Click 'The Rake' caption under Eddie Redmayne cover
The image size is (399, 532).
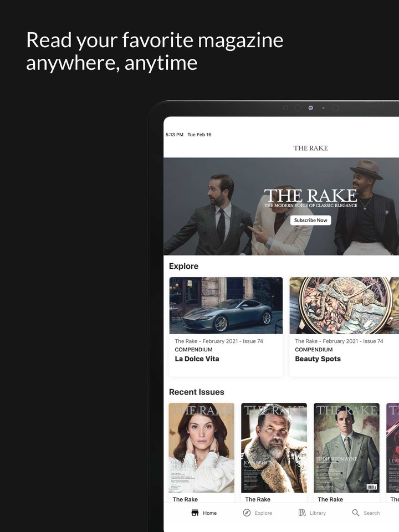point(330,499)
